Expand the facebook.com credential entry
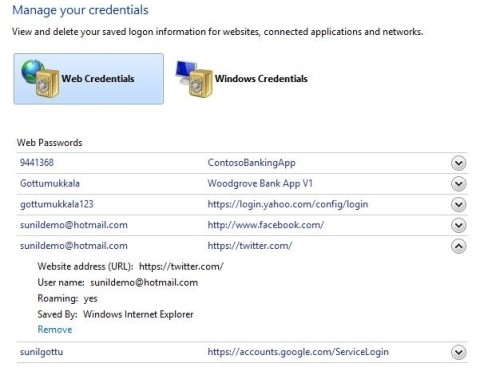500x370 pixels. [x=459, y=226]
